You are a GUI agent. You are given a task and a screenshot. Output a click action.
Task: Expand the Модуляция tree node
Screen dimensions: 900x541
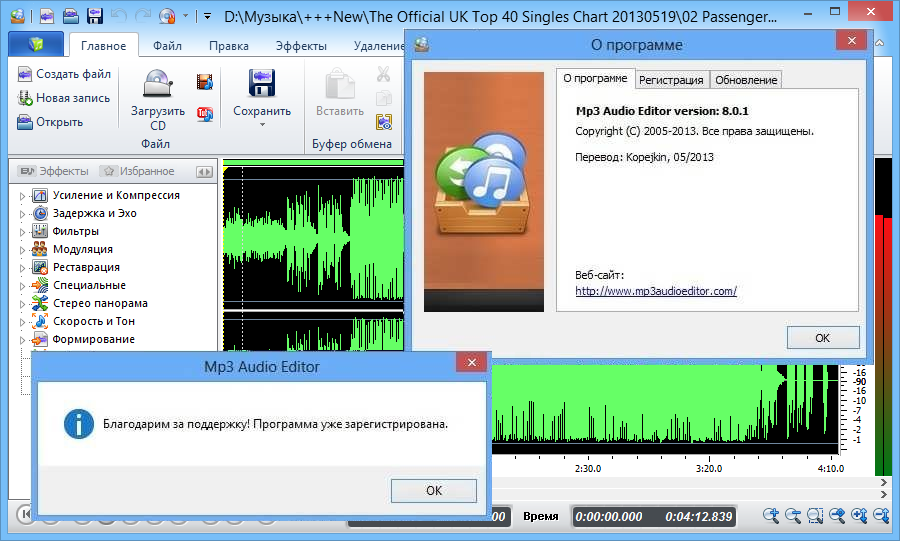click(22, 250)
